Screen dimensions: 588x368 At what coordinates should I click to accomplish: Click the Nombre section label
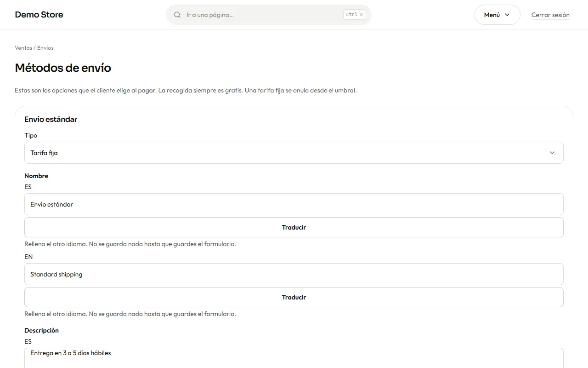tap(36, 176)
